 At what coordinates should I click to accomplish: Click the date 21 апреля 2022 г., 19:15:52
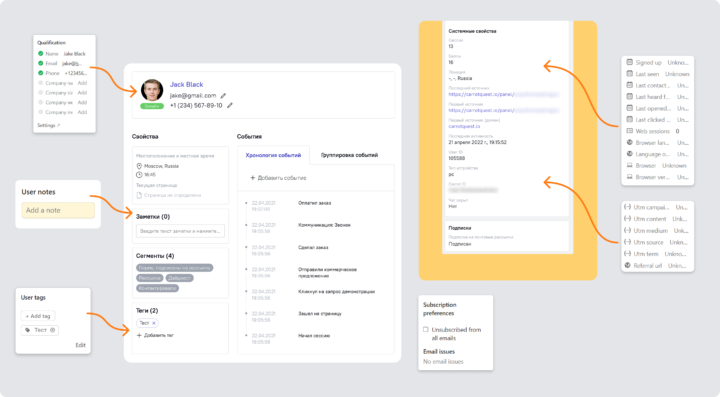click(478, 142)
